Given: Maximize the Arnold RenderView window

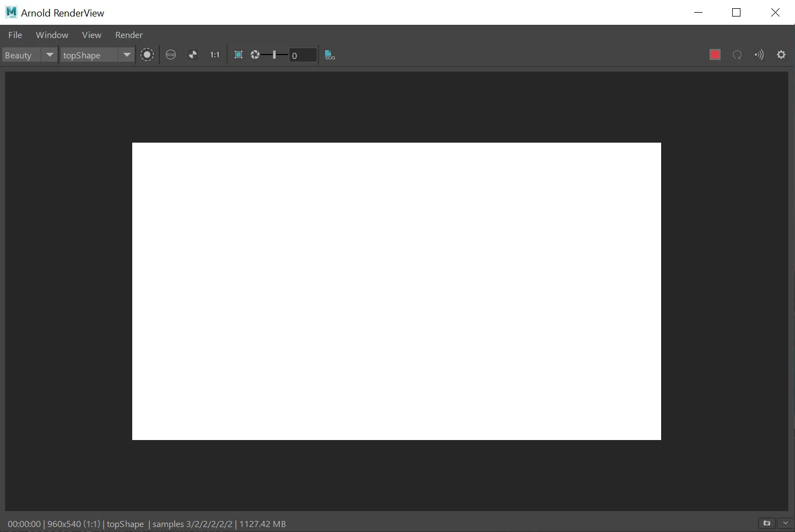Looking at the screenshot, I should 737,12.
